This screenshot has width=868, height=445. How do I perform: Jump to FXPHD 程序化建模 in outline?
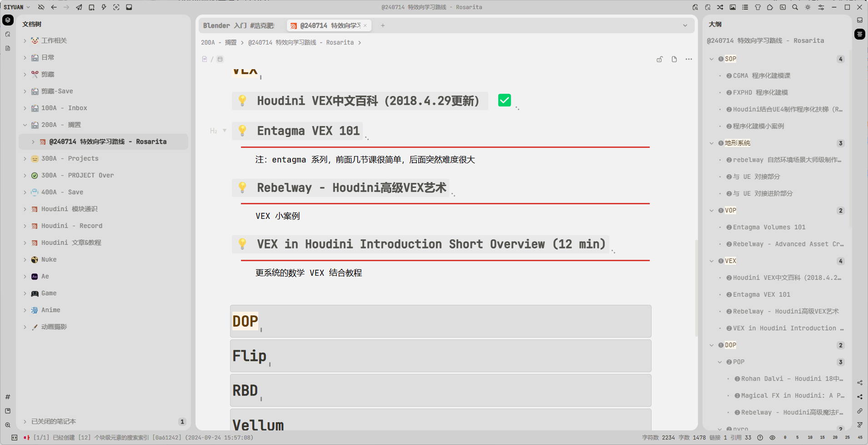pos(760,92)
